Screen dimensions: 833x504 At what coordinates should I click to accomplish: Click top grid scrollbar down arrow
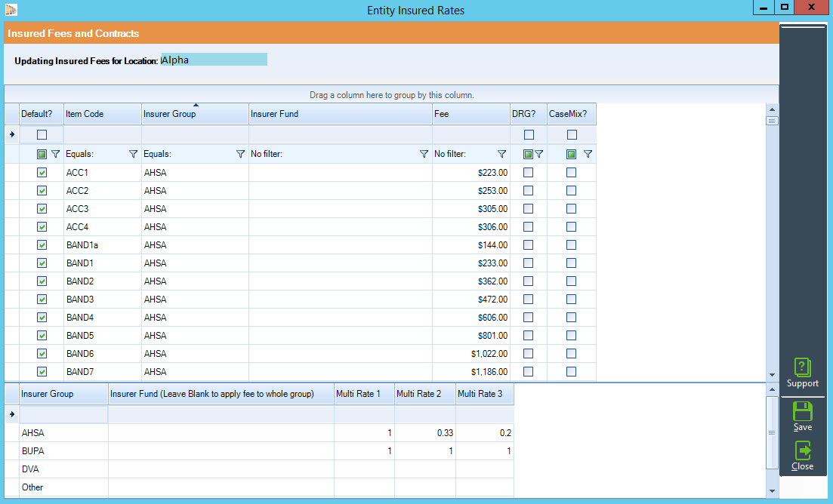(773, 376)
